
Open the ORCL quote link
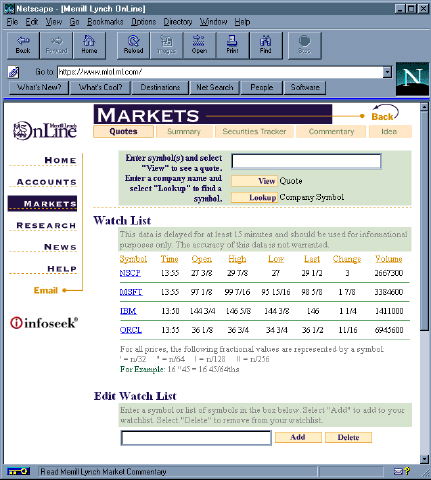[131, 330]
